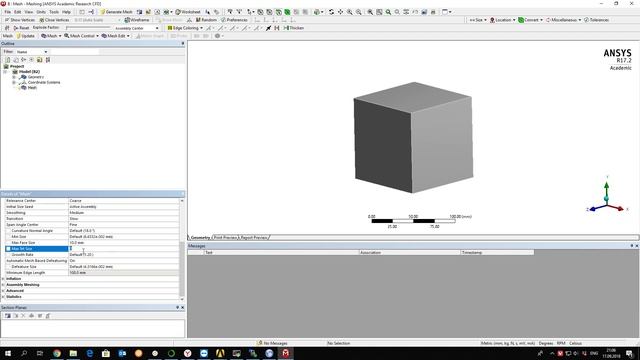Screen dimensions: 640x360
Task: Select the green Body selection filter icon
Action: click(x=287, y=12)
